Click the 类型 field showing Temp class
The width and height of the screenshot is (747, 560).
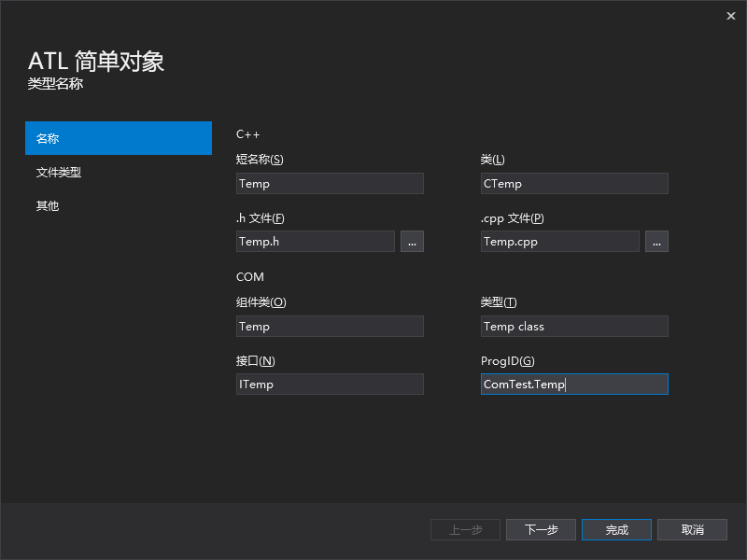pos(574,326)
